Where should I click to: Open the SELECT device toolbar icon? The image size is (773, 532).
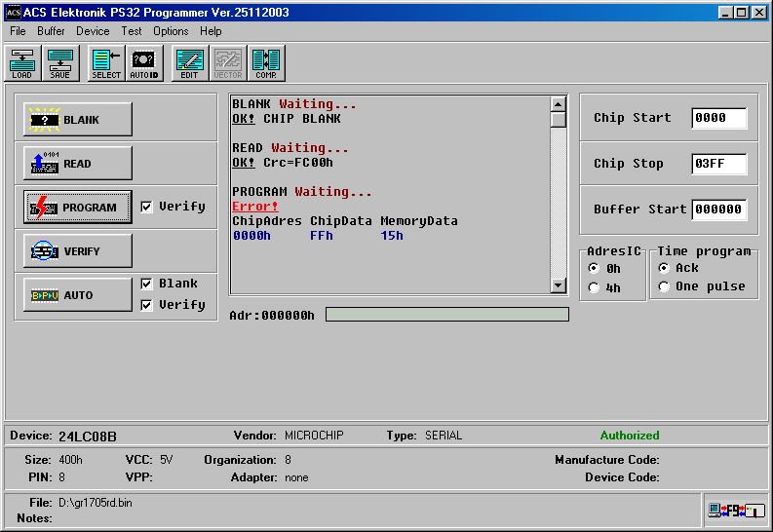coord(106,63)
